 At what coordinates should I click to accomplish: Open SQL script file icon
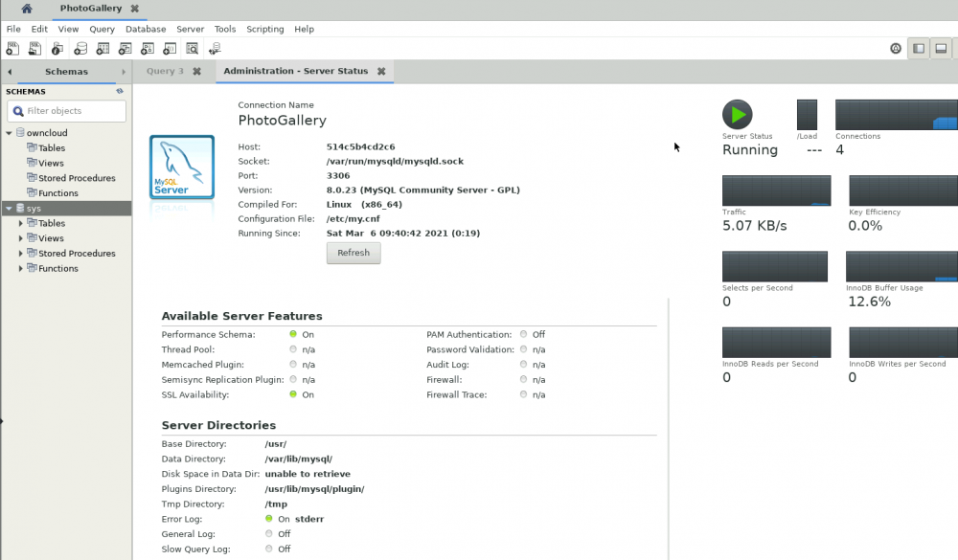coord(34,48)
